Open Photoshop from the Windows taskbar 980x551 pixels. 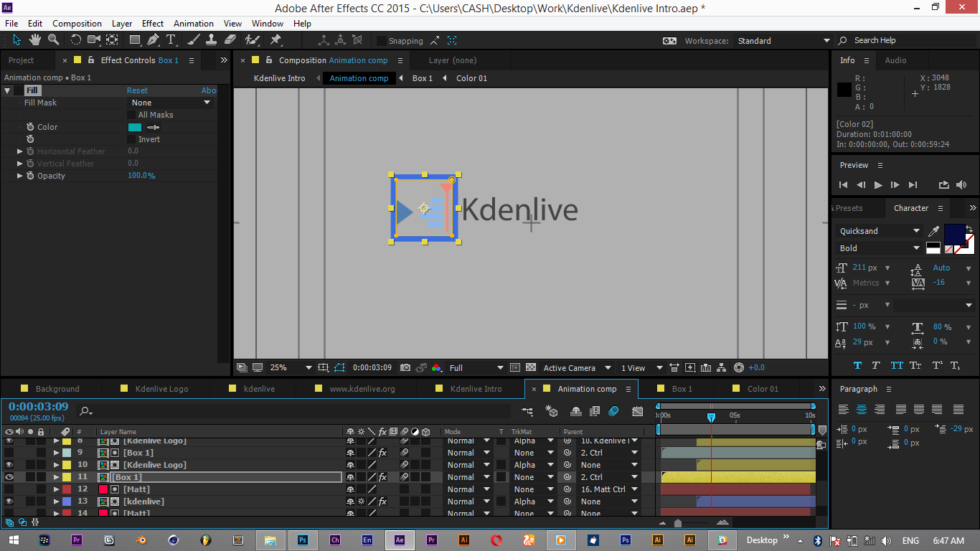[303, 540]
